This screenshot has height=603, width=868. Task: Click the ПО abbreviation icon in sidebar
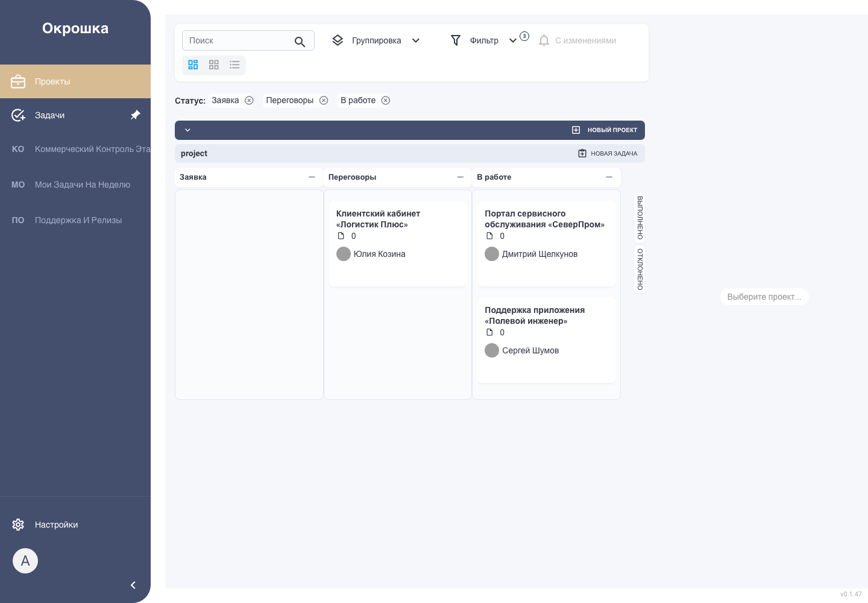click(18, 220)
